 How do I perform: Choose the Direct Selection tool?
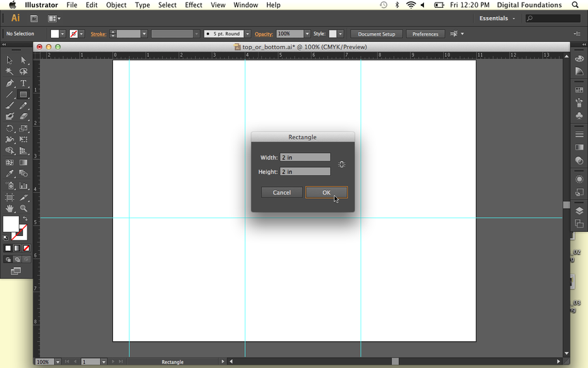click(x=24, y=60)
